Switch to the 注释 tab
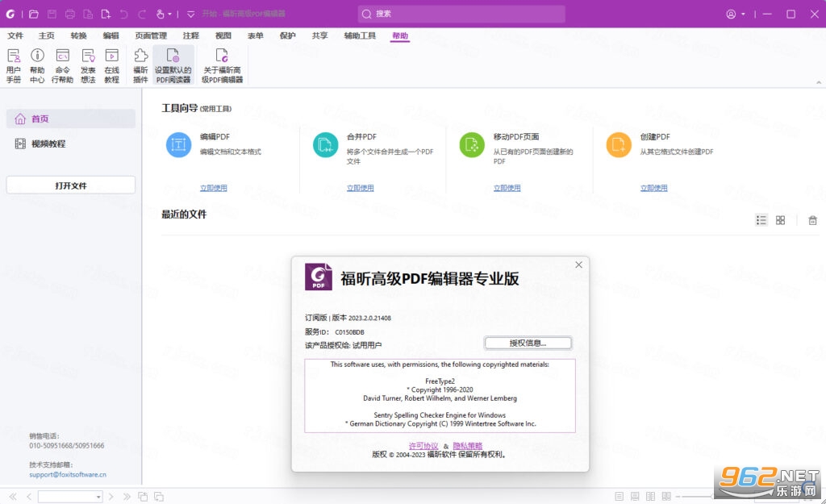 coord(190,35)
